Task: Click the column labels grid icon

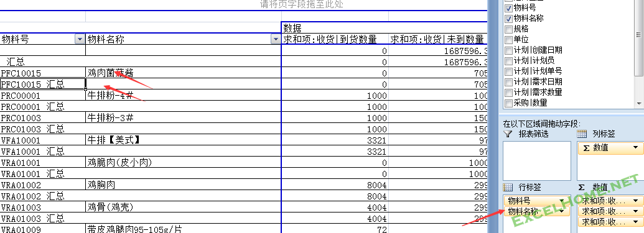Action: pos(582,134)
